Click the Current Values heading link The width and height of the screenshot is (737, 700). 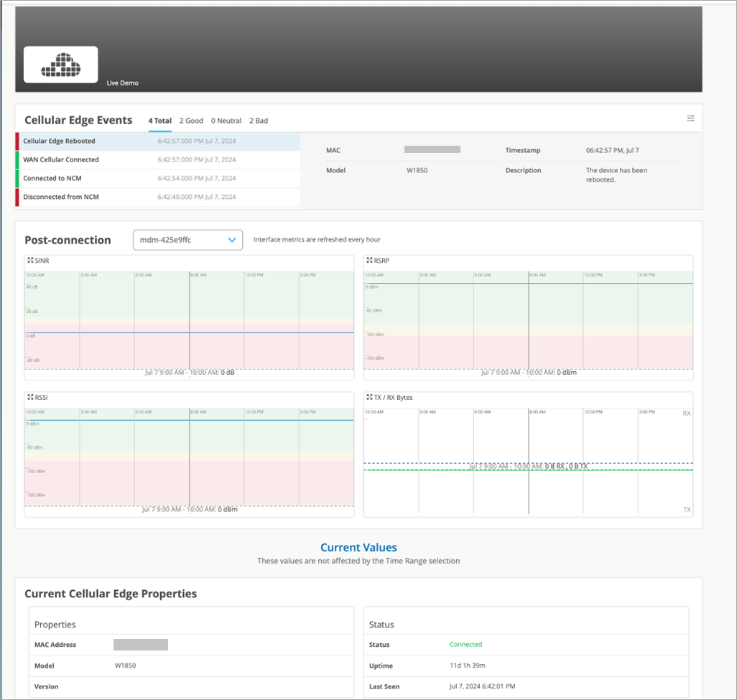(358, 547)
